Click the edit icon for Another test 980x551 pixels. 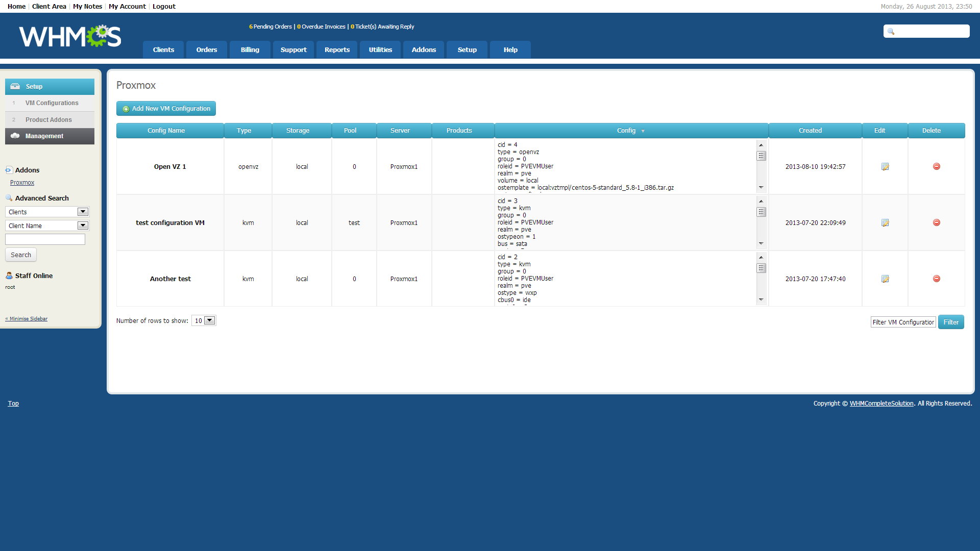click(885, 279)
